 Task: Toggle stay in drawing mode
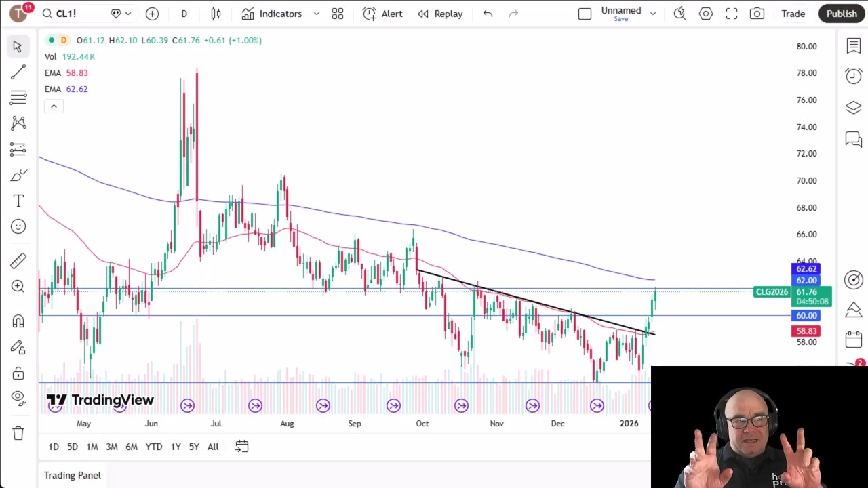click(x=18, y=348)
